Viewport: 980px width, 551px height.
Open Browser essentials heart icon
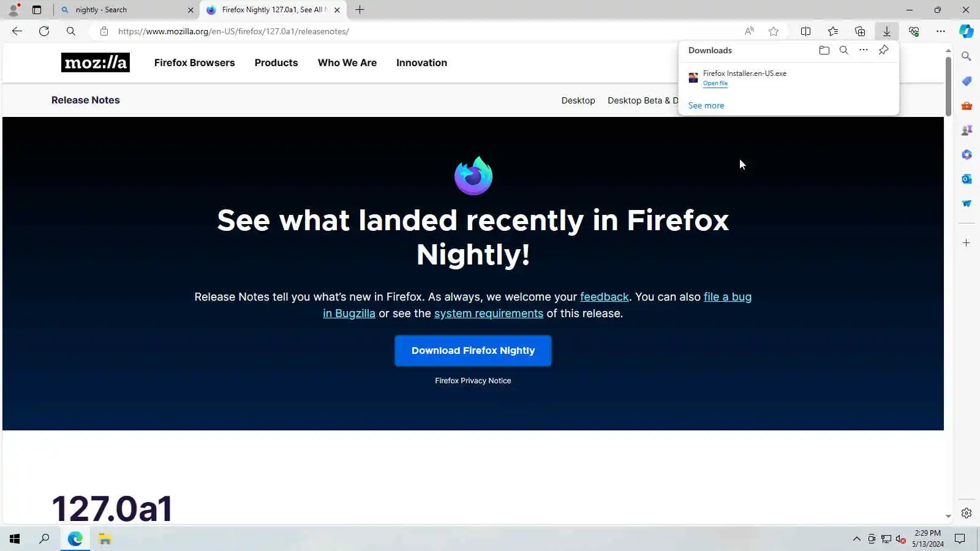914,31
